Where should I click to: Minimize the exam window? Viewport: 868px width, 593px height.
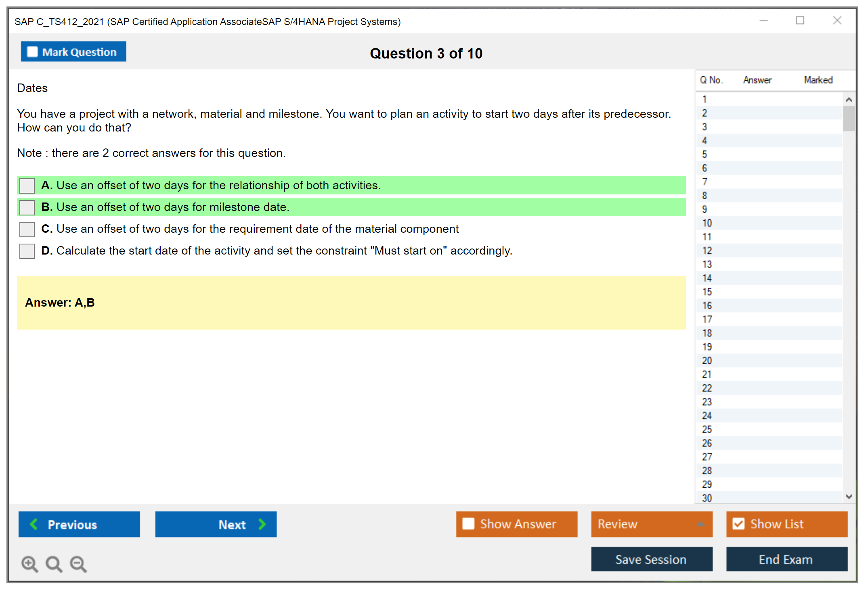pyautogui.click(x=763, y=21)
